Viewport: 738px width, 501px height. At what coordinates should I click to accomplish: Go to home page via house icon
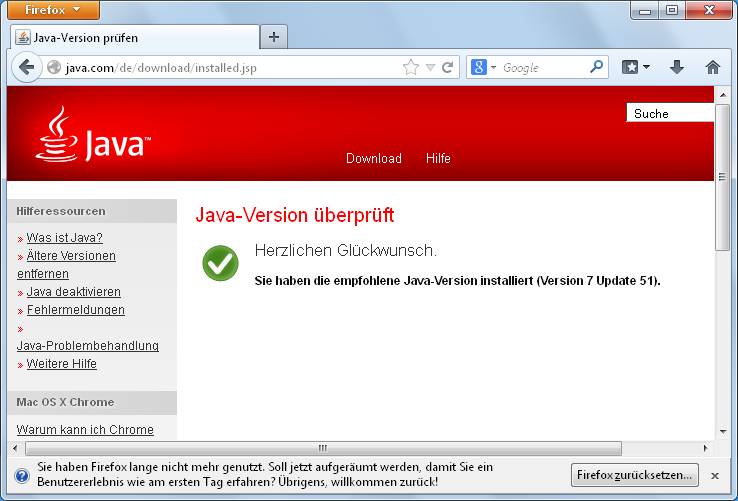[713, 67]
